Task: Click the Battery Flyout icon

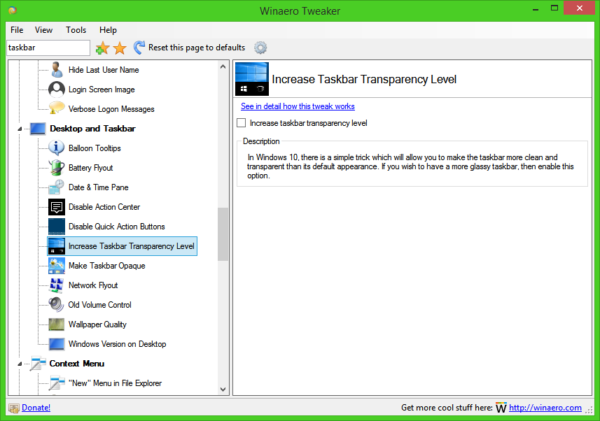Action: (x=57, y=168)
